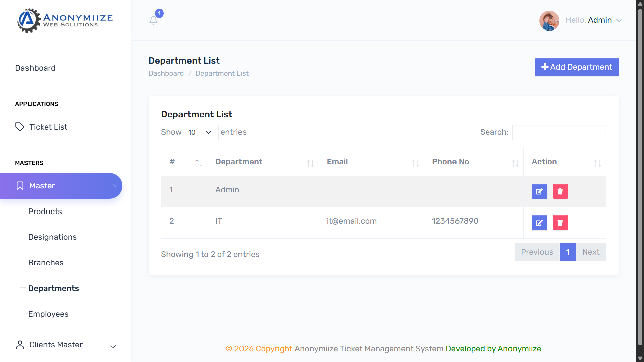Screen dimensions: 644x362
Task: Click the Master bookmark icon
Action: pyautogui.click(x=20, y=186)
